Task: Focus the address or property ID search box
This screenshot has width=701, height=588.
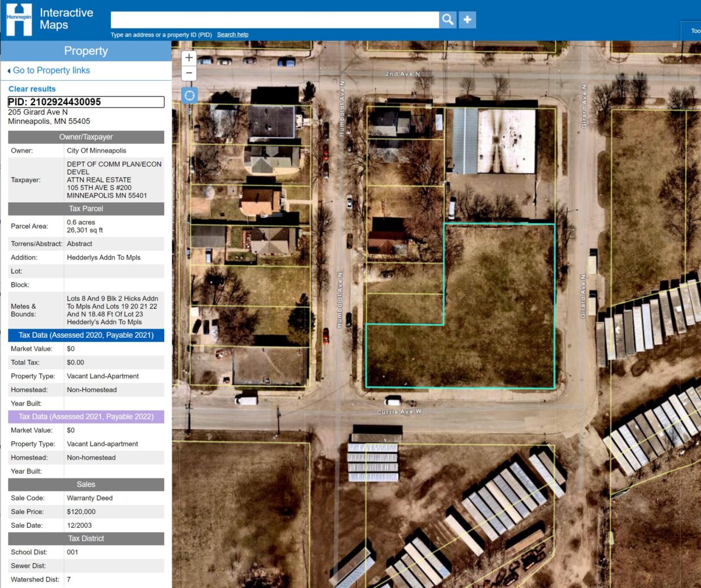Action: click(x=275, y=20)
